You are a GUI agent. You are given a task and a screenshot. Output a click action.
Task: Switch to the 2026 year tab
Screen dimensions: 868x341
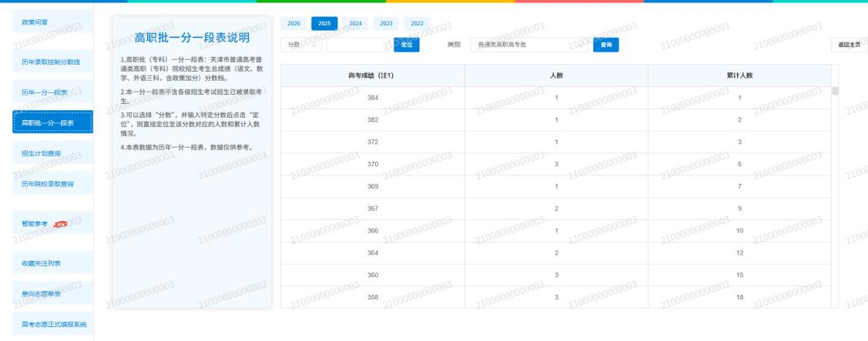click(293, 23)
